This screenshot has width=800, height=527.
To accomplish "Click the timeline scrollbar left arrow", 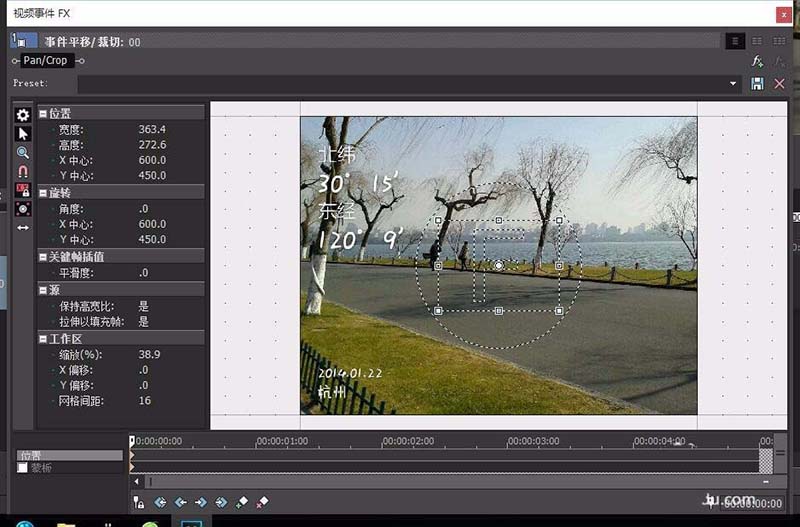I will 136,481.
